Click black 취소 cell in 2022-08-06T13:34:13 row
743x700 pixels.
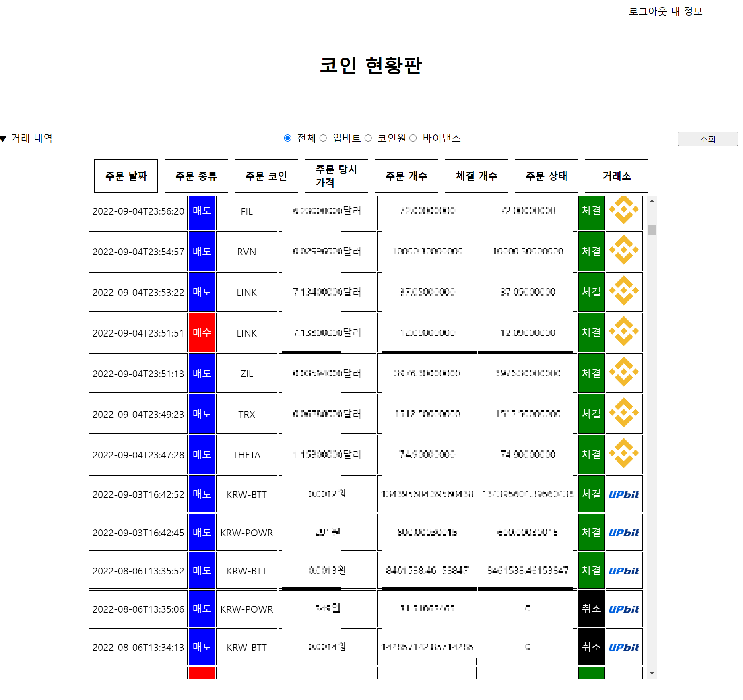coord(591,647)
